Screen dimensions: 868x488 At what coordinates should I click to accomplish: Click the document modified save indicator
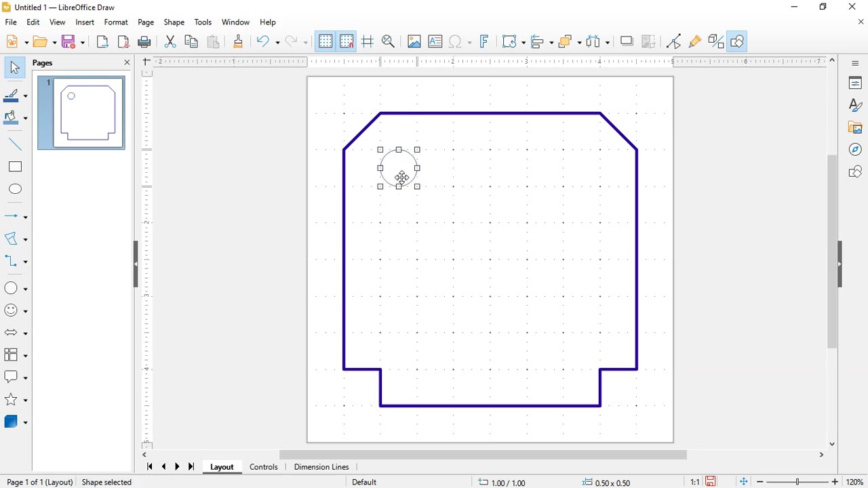point(711,482)
